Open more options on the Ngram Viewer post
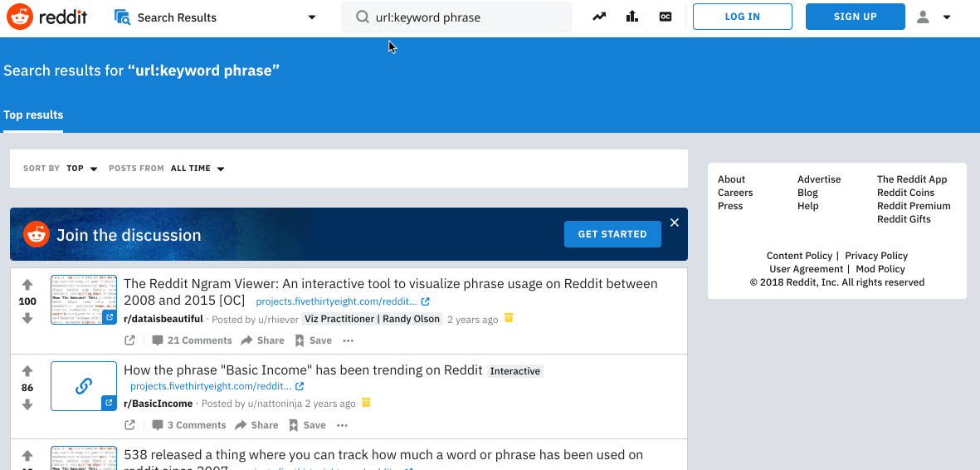 click(x=349, y=340)
